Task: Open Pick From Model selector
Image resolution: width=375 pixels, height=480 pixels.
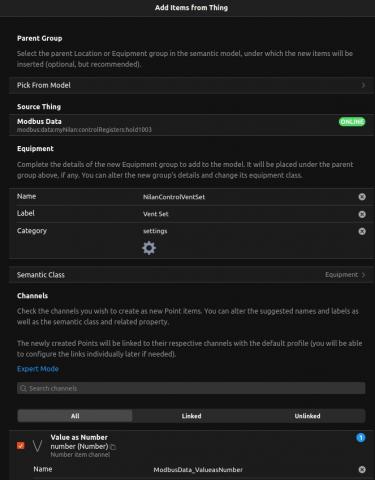Action: click(x=191, y=85)
